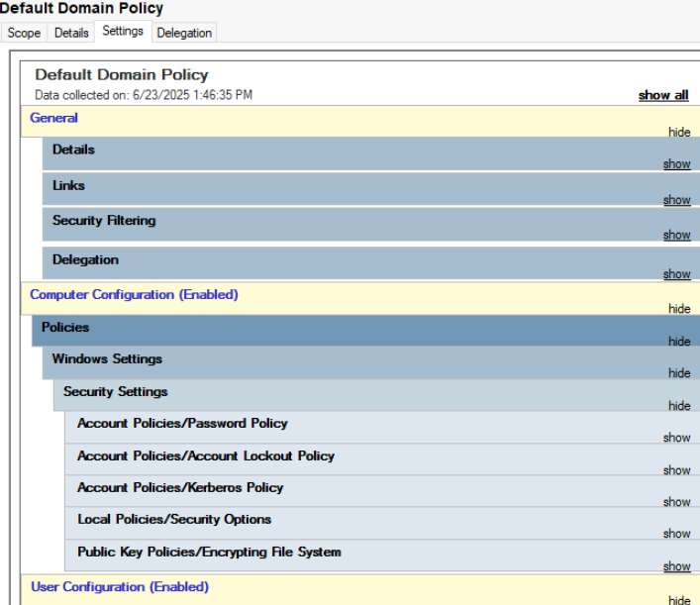700x605 pixels.
Task: Click the Account Policies/Kerberos Policy heading
Action: [180, 487]
